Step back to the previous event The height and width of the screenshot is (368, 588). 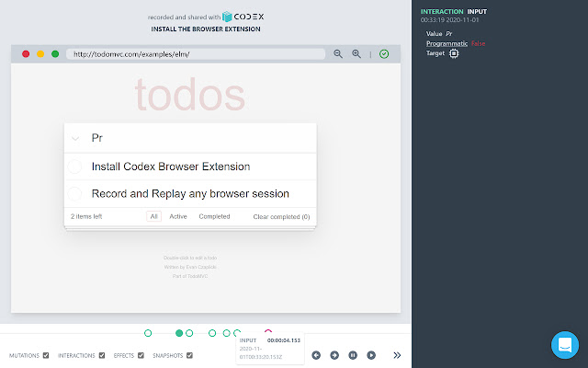316,355
